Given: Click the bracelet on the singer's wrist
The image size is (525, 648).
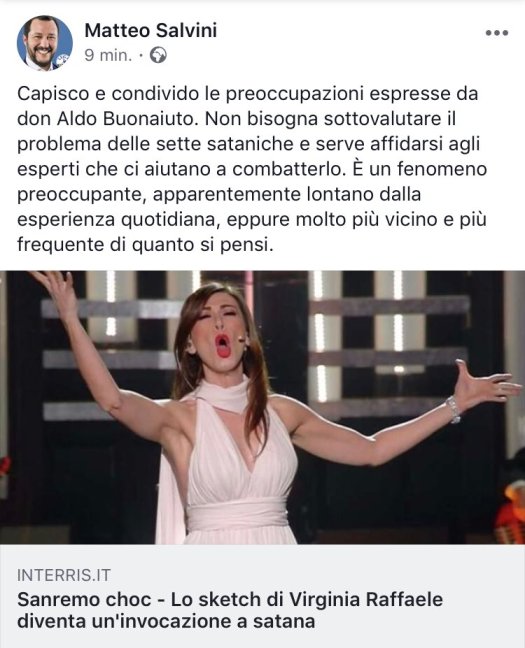Looking at the screenshot, I should [x=453, y=409].
